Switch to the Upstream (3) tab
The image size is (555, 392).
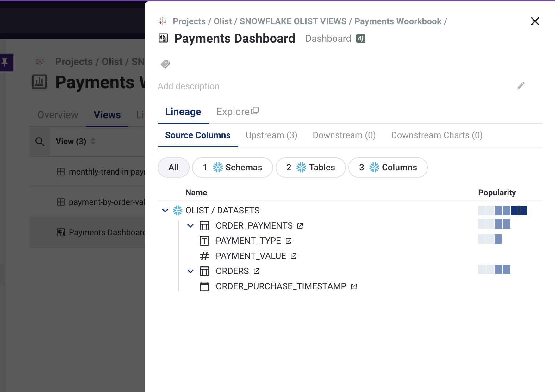click(271, 135)
